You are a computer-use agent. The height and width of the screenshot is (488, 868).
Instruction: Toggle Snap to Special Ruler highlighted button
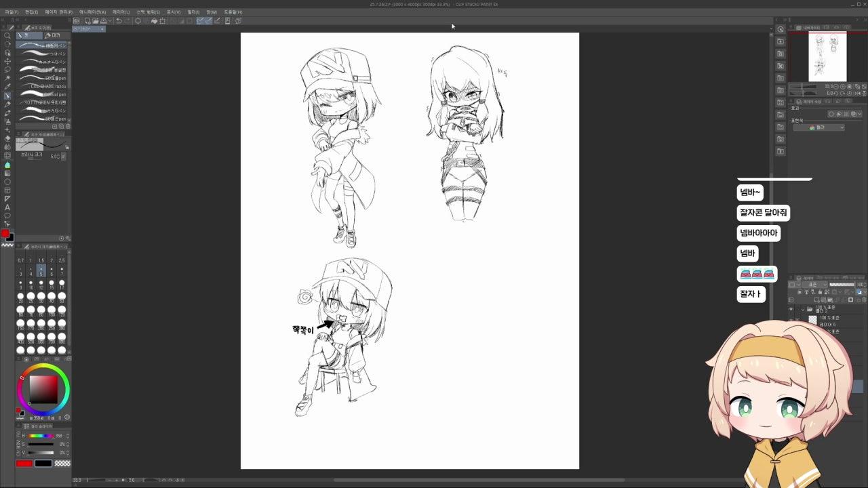coord(210,20)
